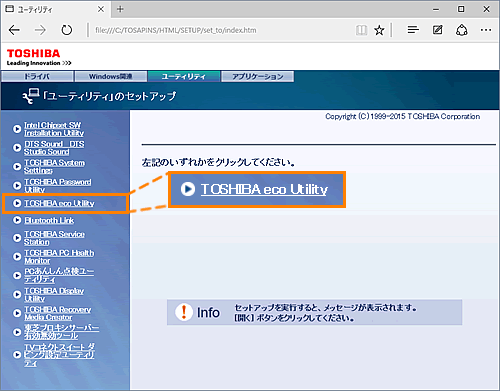Open the More actions ellipsis menu

coord(486,30)
